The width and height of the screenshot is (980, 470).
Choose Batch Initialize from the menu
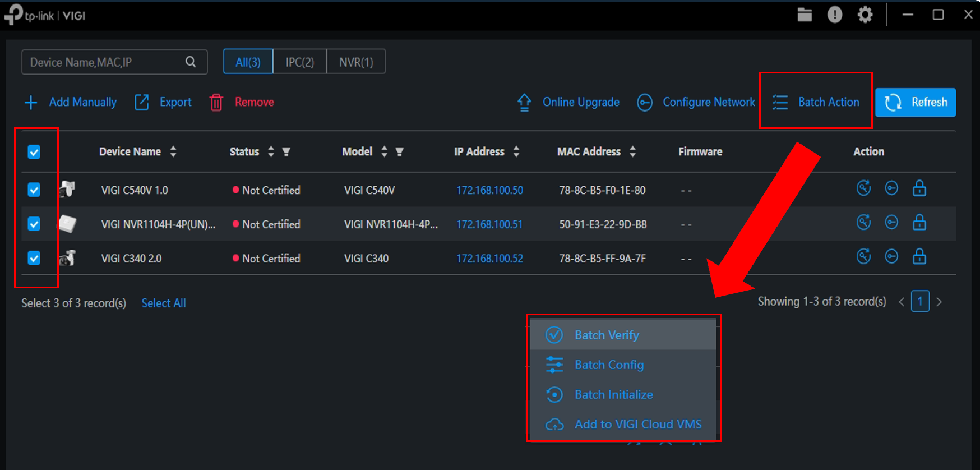pyautogui.click(x=623, y=394)
